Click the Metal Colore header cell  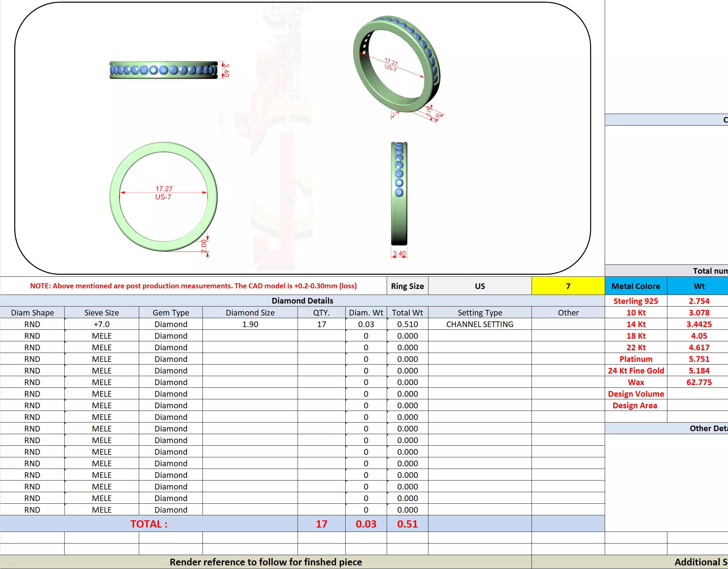635,286
